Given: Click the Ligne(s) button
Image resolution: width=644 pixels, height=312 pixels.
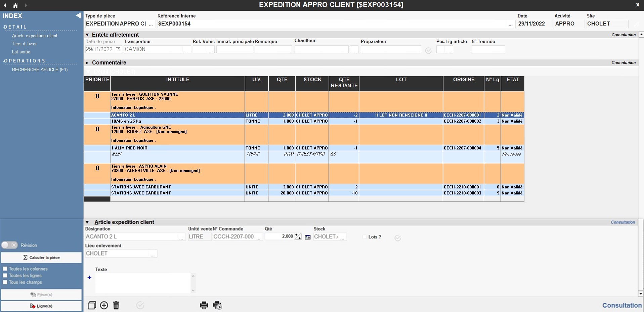Looking at the screenshot, I should 41,306.
